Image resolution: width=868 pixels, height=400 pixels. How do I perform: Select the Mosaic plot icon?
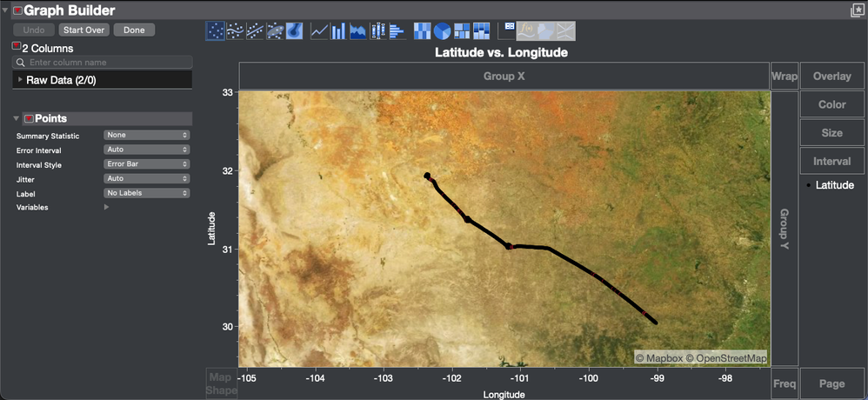481,31
